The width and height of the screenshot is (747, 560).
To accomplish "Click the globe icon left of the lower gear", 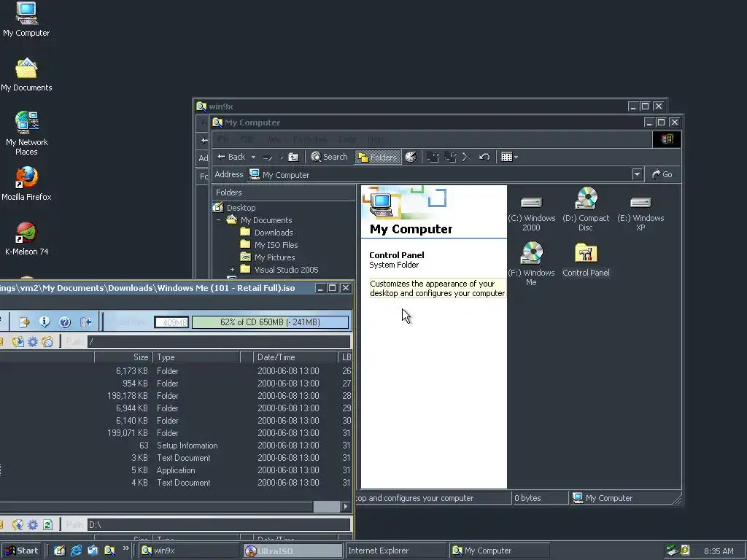I will (x=18, y=525).
